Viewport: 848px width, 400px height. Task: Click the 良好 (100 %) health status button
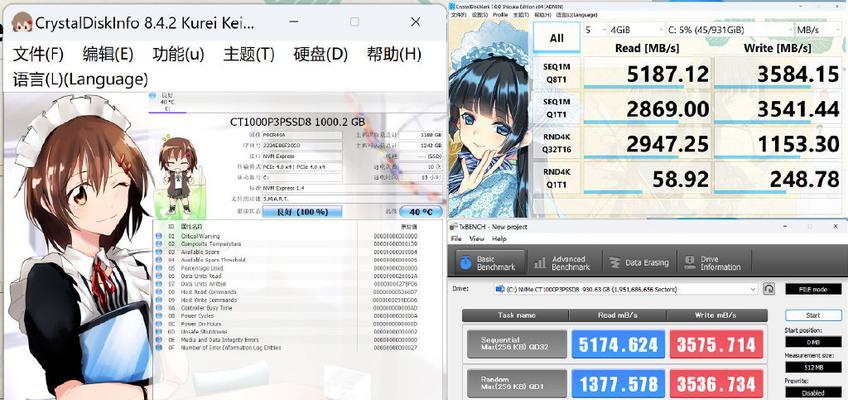[302, 212]
